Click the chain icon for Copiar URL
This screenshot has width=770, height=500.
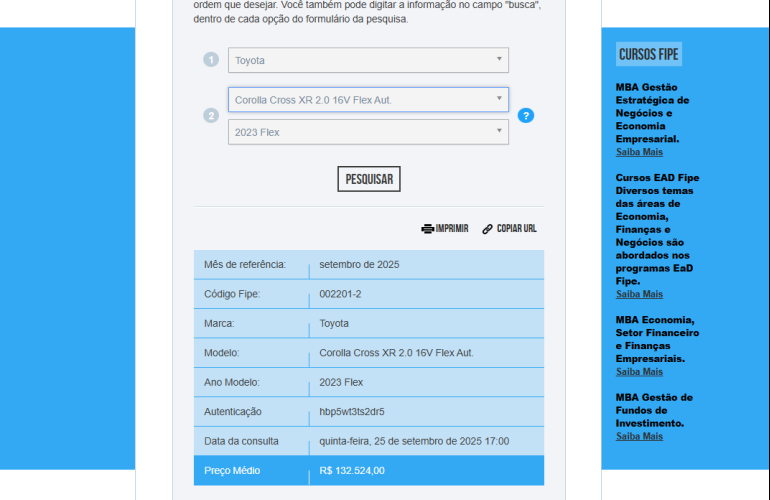(x=488, y=228)
